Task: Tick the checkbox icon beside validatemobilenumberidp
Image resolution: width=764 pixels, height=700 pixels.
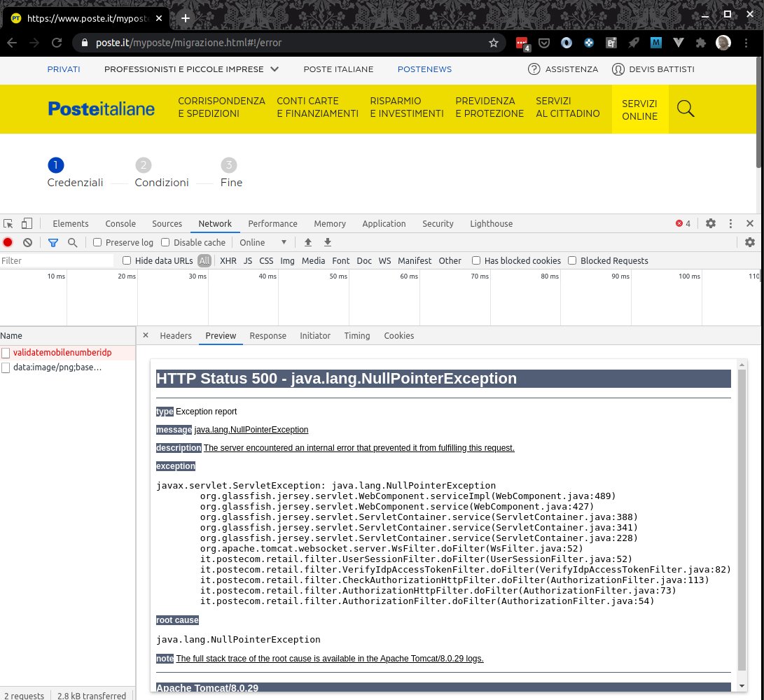Action: pos(6,353)
